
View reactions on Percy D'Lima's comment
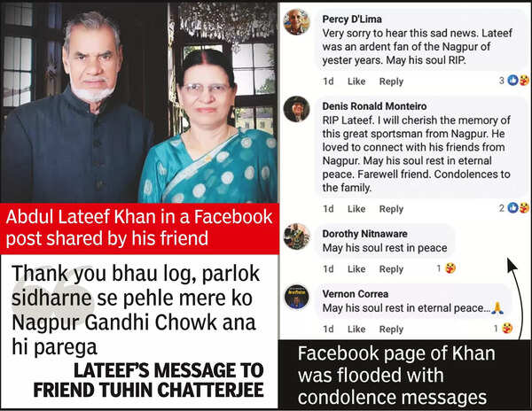tap(514, 81)
